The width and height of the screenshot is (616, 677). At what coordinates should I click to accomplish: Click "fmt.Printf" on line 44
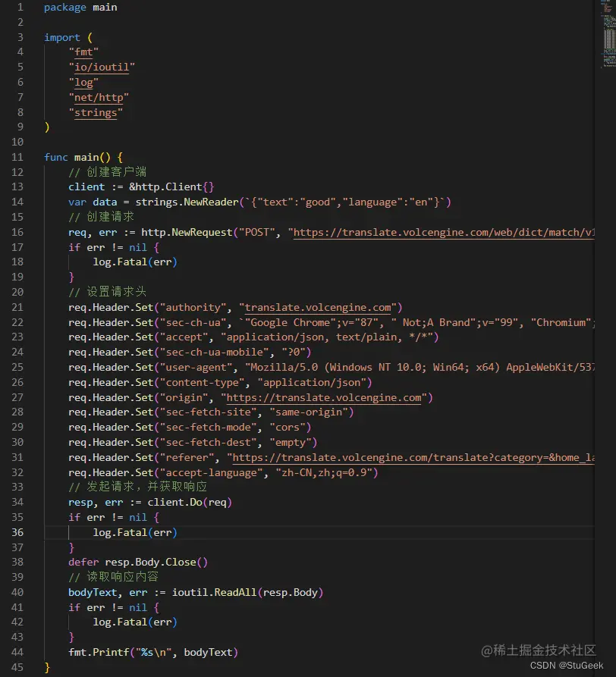click(99, 653)
